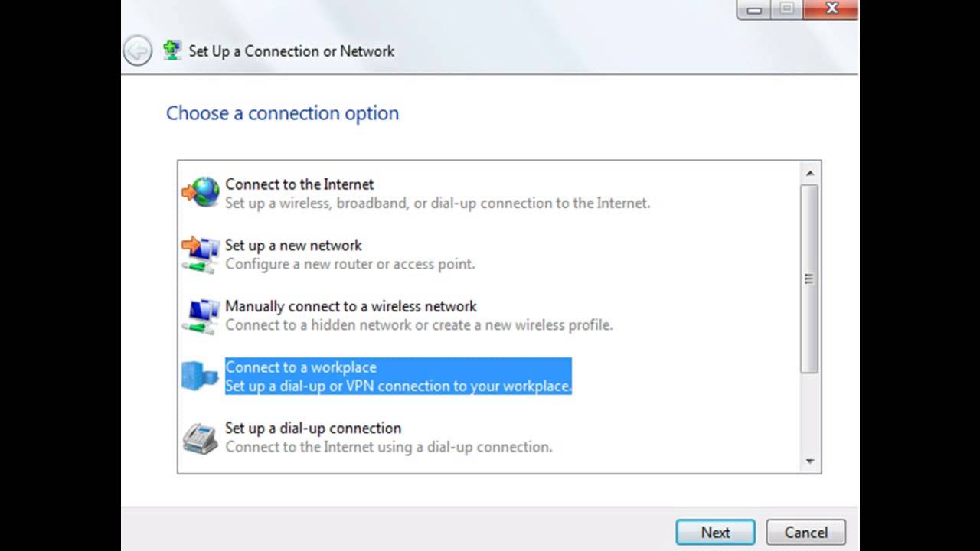Screen dimensions: 980x551
Task: Go back using the round arrow button
Action: [138, 51]
